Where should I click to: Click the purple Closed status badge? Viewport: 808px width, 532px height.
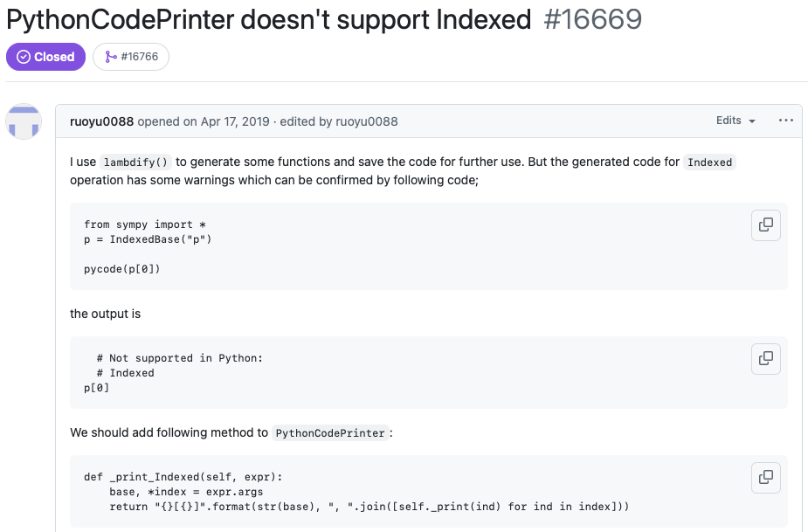click(45, 57)
